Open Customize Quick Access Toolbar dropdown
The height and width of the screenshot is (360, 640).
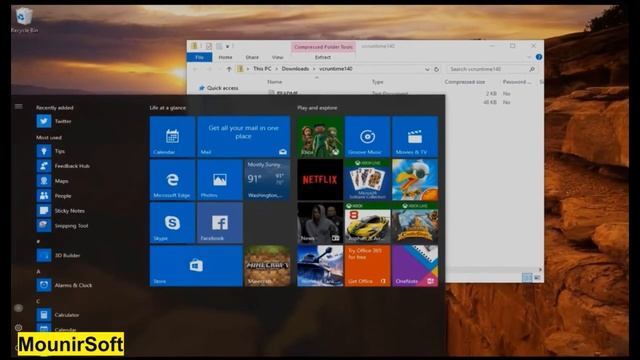click(x=228, y=47)
